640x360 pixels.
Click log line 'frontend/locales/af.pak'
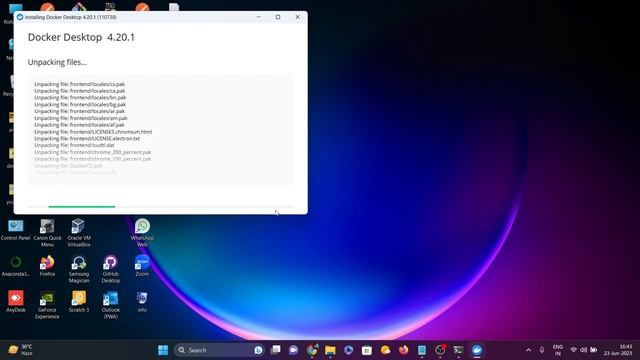pos(80,125)
